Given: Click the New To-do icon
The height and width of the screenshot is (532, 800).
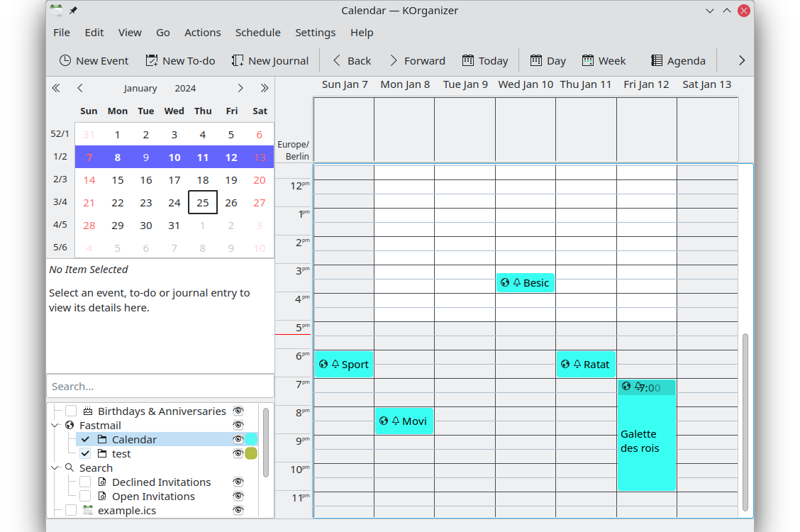Looking at the screenshot, I should [x=152, y=61].
